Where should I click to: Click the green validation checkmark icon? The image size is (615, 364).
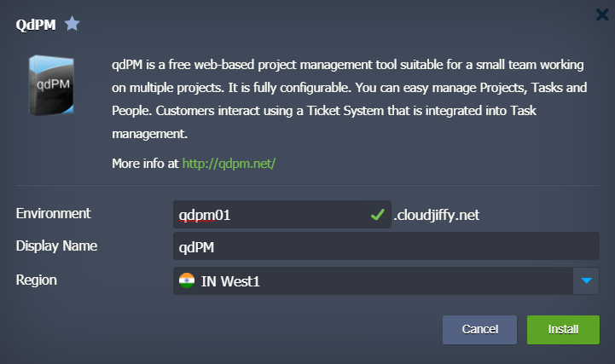[x=378, y=216]
